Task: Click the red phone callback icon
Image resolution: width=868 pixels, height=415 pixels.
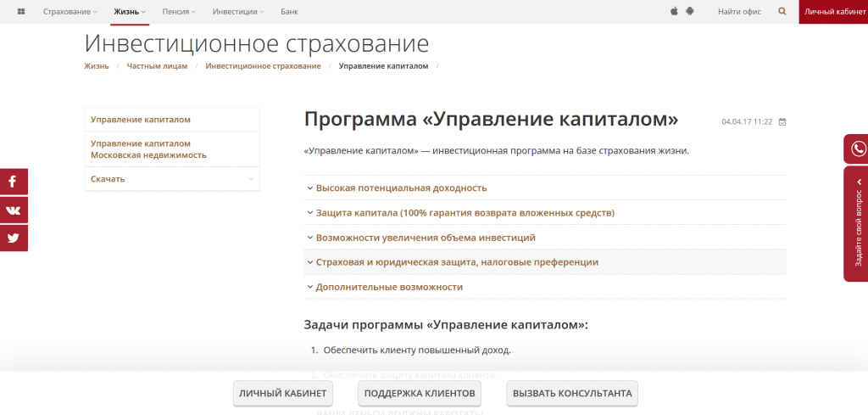Action: click(x=858, y=149)
